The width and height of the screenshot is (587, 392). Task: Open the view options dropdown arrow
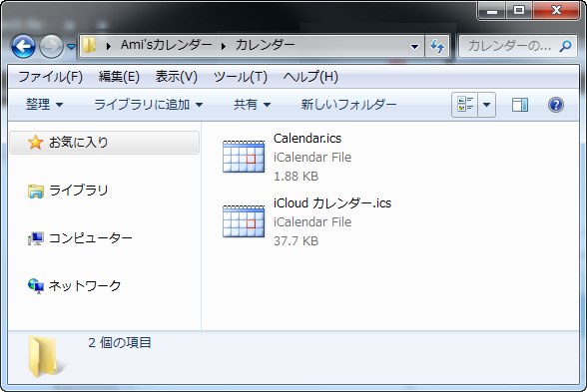click(x=487, y=105)
